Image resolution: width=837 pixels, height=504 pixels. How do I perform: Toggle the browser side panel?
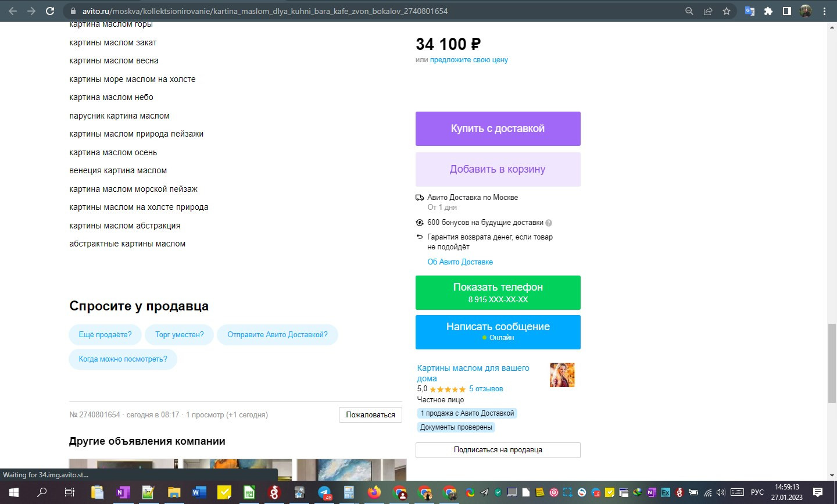click(x=787, y=11)
